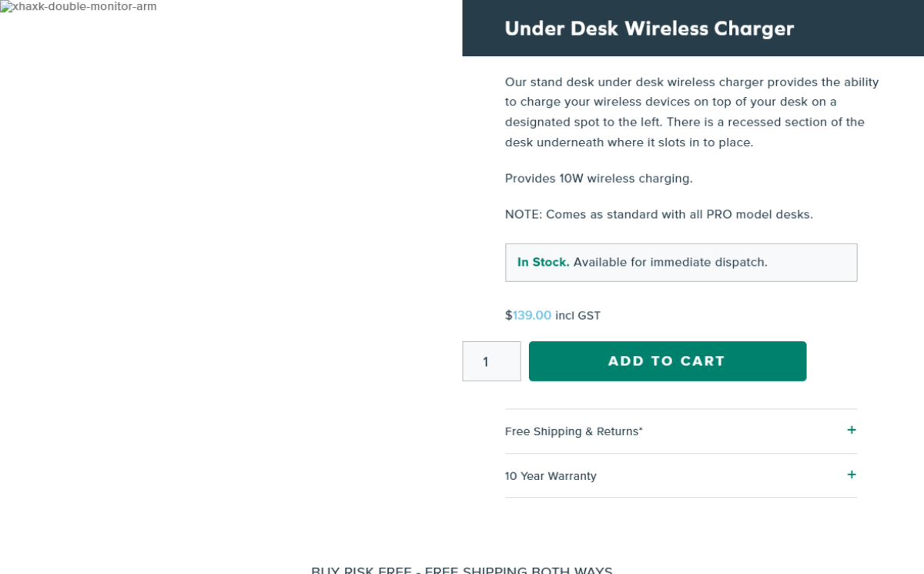Image resolution: width=924 pixels, height=574 pixels.
Task: Click the Buy Risk Free heading
Action: [461, 570]
